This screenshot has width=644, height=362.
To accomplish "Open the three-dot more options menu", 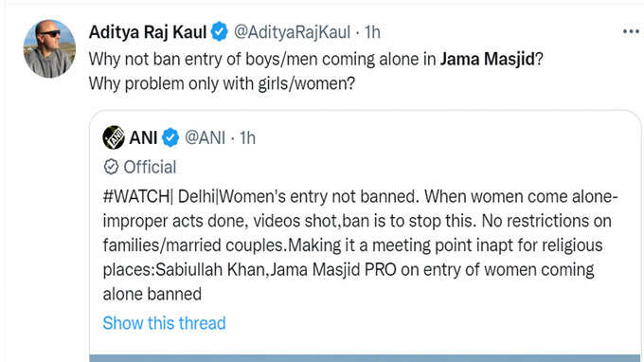I will (x=631, y=31).
